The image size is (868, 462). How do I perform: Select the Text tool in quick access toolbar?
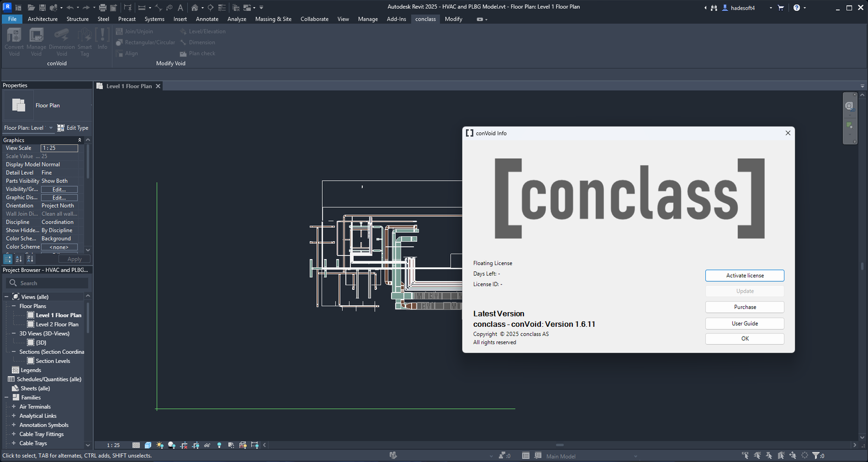(x=180, y=8)
